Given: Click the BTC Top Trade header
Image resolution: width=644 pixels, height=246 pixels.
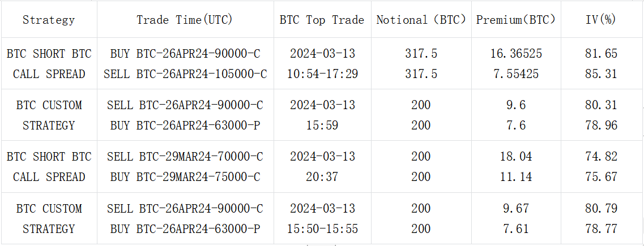Looking at the screenshot, I should 322,20.
